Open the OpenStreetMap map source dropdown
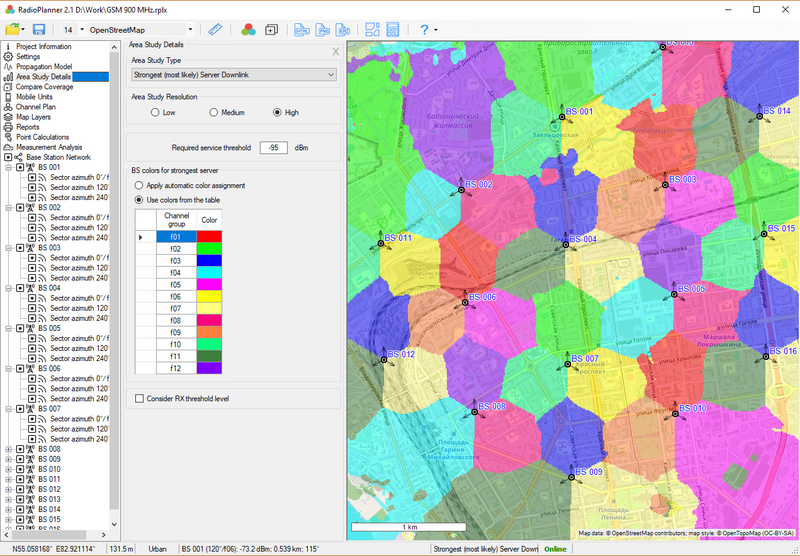Viewport: 800px width, 556px height. 140,30
